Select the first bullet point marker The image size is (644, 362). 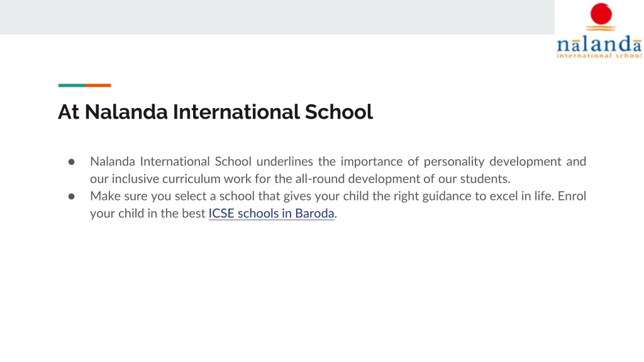(x=72, y=162)
